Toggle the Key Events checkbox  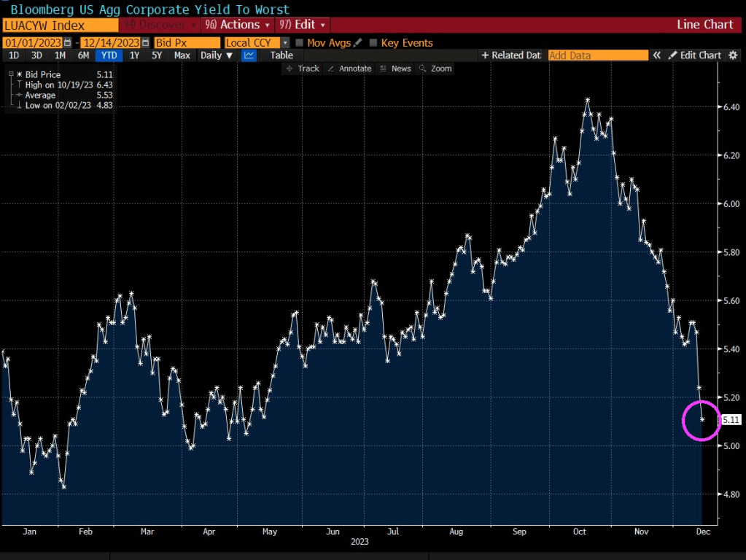coord(374,43)
